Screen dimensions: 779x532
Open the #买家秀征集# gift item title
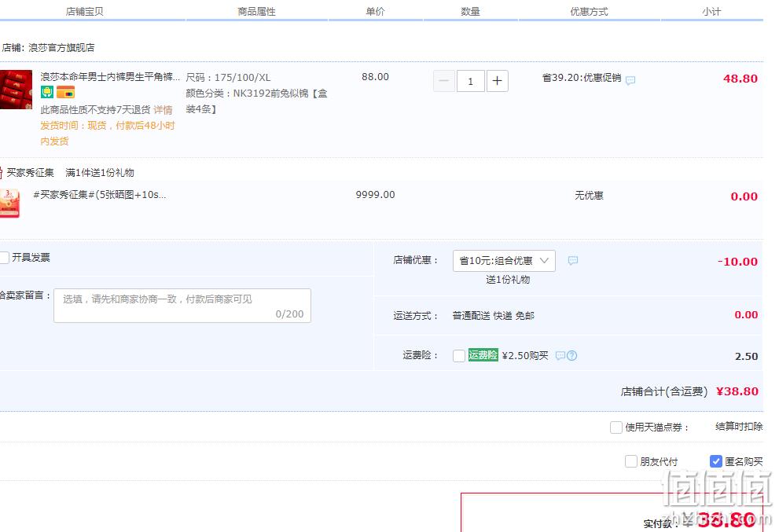tap(99, 195)
